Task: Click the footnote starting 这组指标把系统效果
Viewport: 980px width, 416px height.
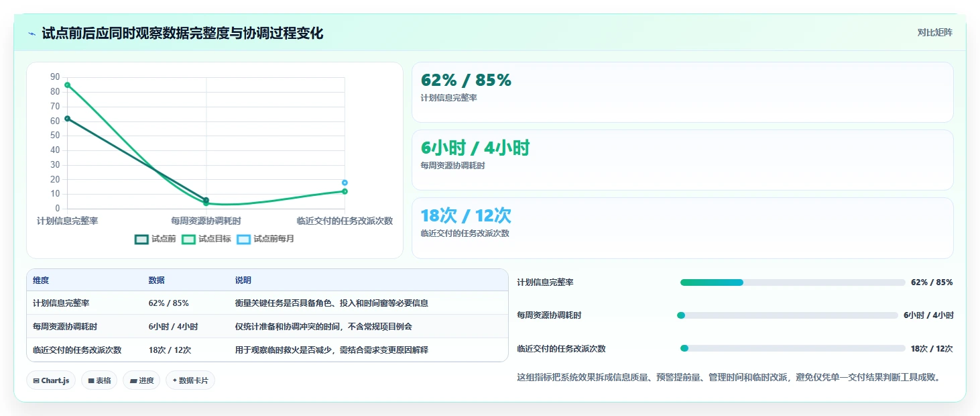Action: click(x=729, y=377)
